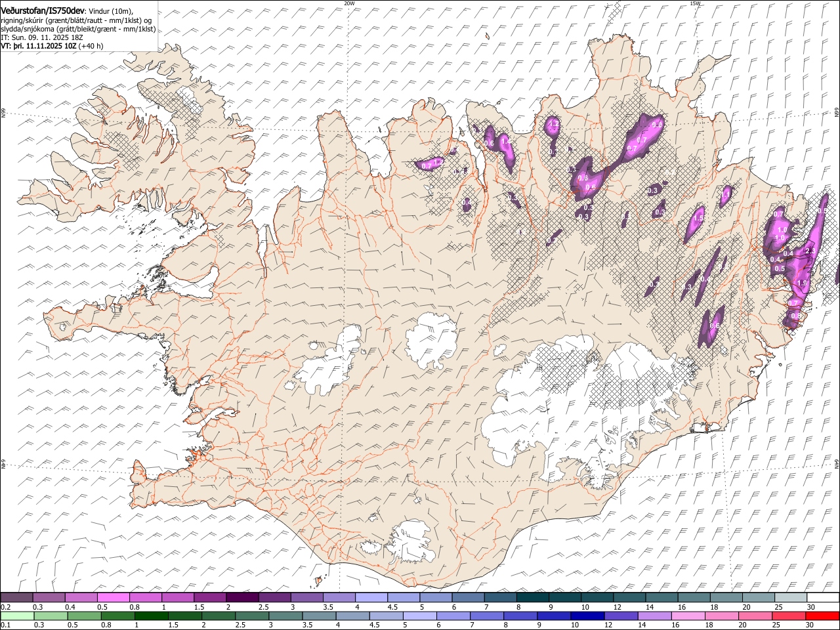Screen dimensions: 840x630
Task: Pick lower legend swatch between 0.5 and 0.8
Action: coord(84,616)
